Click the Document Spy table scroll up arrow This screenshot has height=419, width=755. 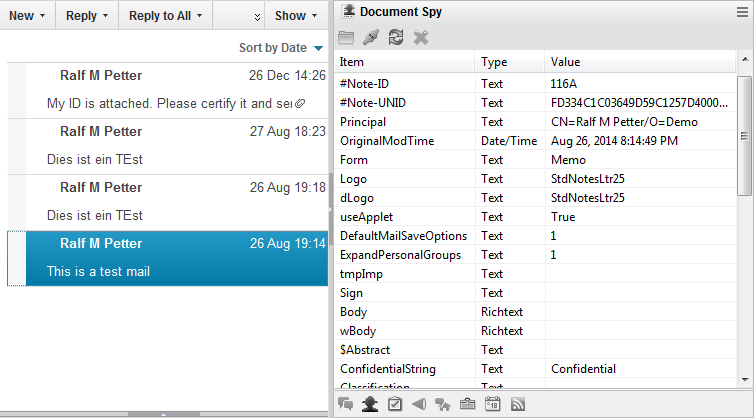745,60
